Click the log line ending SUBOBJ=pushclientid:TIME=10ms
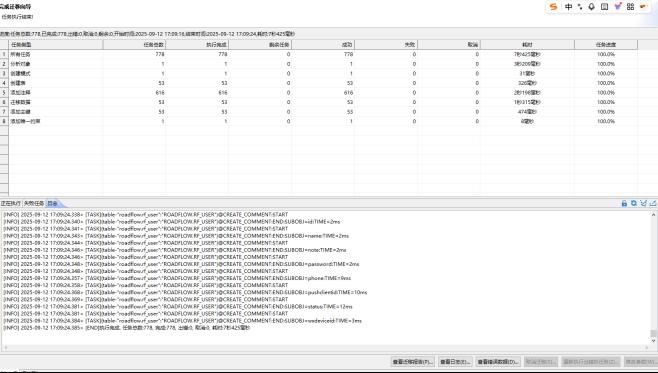Image resolution: width=658 pixels, height=373 pixels. [185, 292]
